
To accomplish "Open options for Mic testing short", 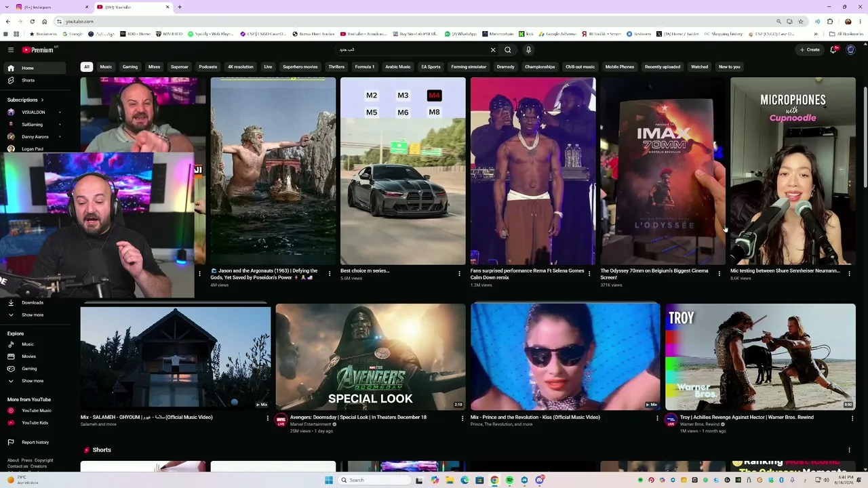I will [x=849, y=274].
